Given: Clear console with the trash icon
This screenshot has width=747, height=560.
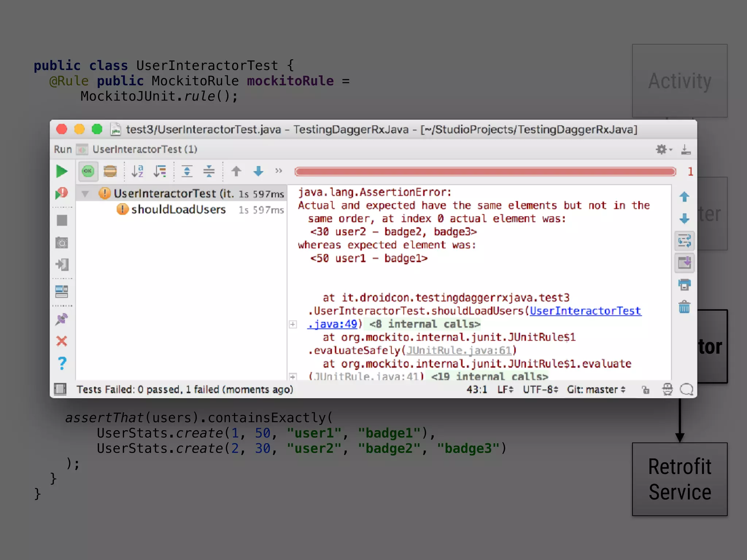Looking at the screenshot, I should [x=684, y=307].
